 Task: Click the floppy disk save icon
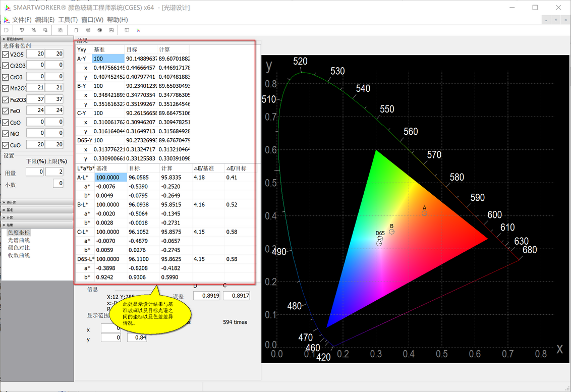pos(111,30)
